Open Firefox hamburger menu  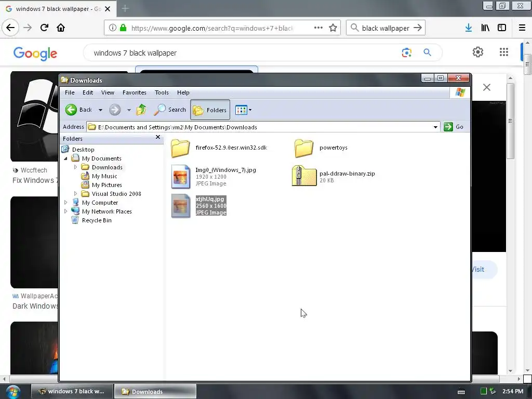(522, 28)
